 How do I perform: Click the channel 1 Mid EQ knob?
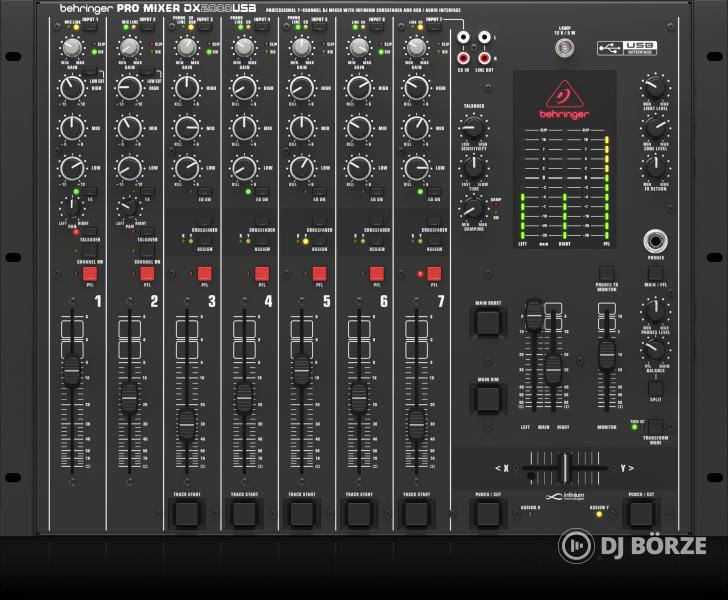pos(72,128)
